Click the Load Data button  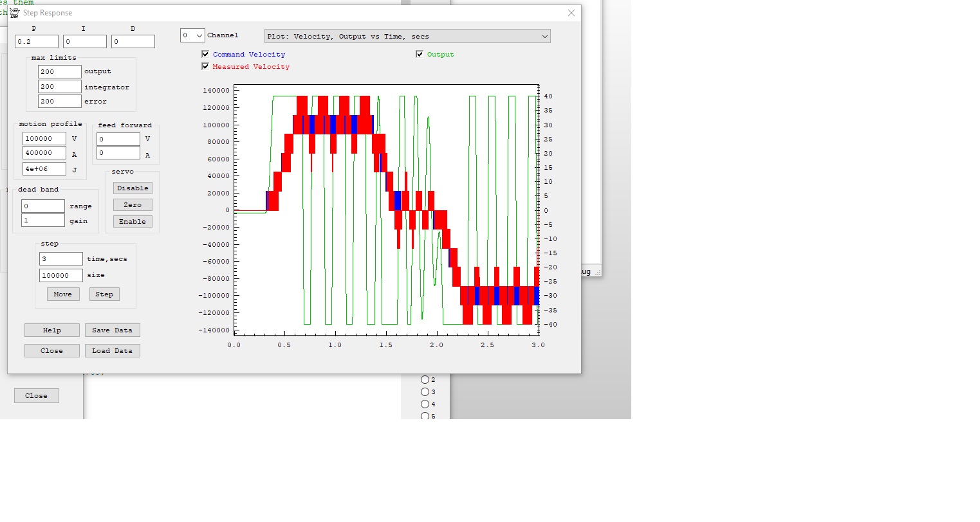112,350
